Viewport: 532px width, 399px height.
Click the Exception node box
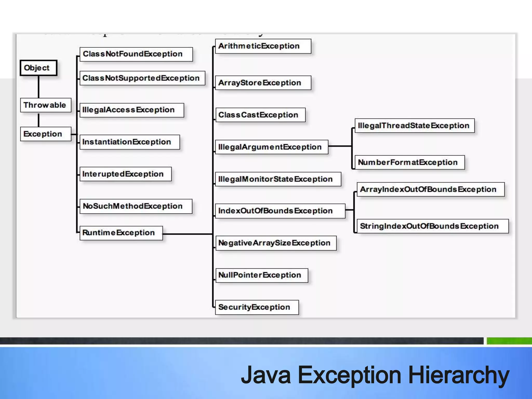45,134
